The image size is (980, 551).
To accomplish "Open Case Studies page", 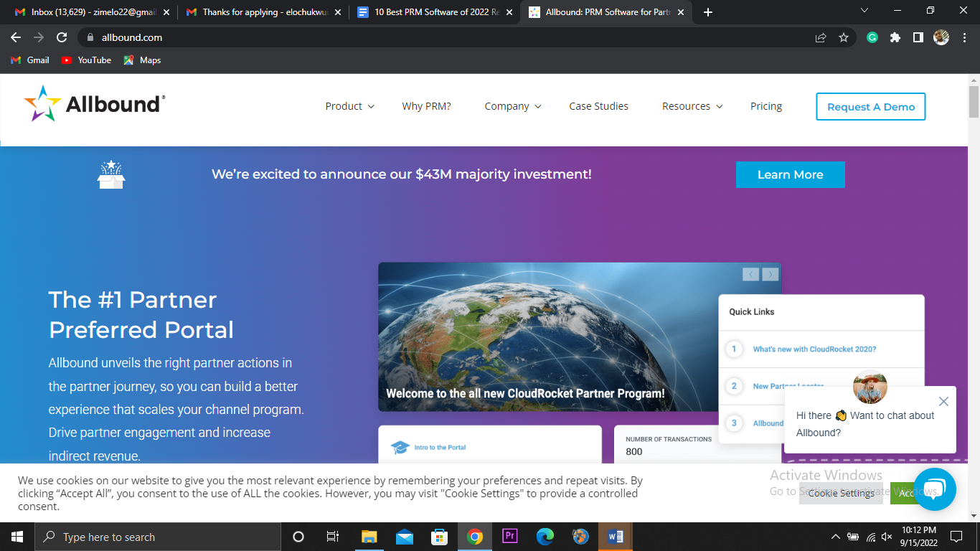I will (598, 106).
